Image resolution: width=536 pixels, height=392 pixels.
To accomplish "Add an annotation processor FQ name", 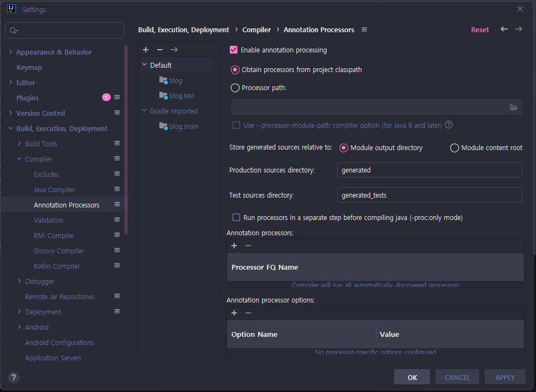I will point(234,246).
